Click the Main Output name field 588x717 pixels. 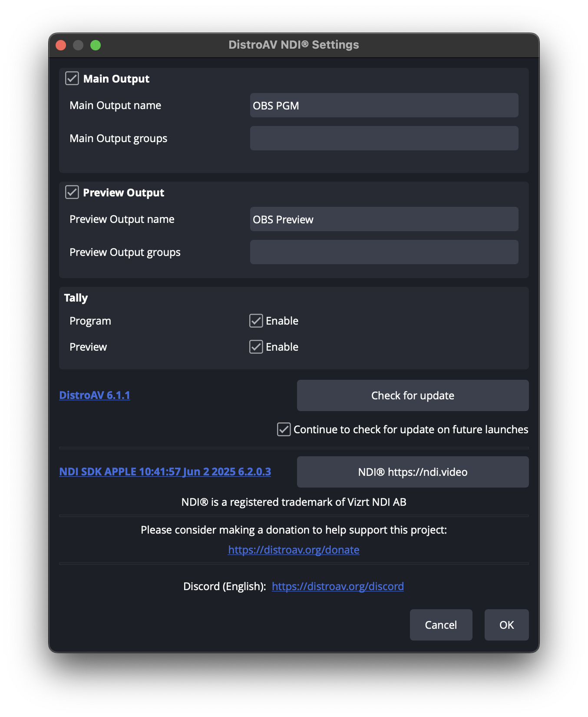point(384,106)
